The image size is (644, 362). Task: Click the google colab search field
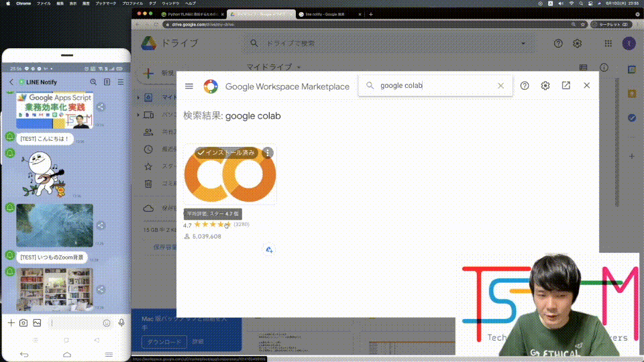(435, 85)
